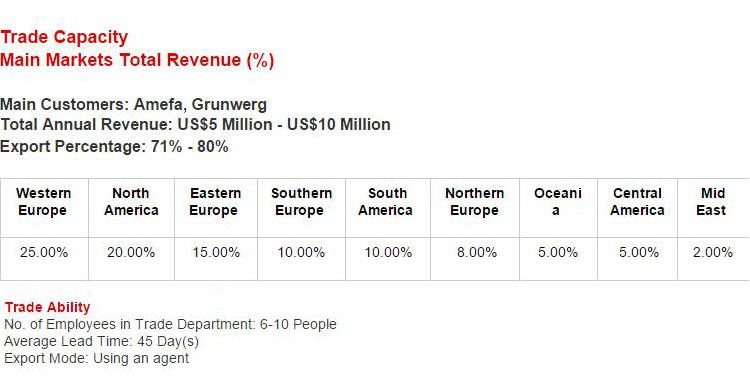
Task: Click the Northern Europe column header
Action: pos(474,202)
